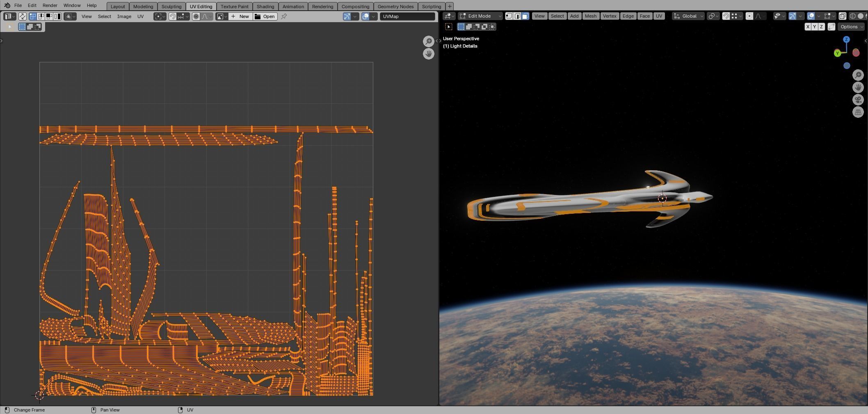Switch to the Sculpting workspace tab
This screenshot has width=868, height=414.
pyautogui.click(x=171, y=6)
